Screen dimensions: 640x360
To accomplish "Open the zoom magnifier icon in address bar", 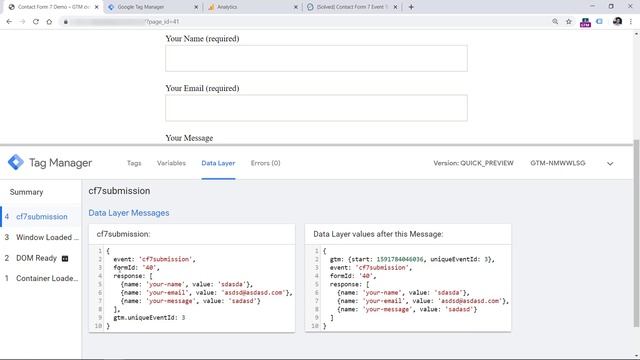I will (555, 22).
